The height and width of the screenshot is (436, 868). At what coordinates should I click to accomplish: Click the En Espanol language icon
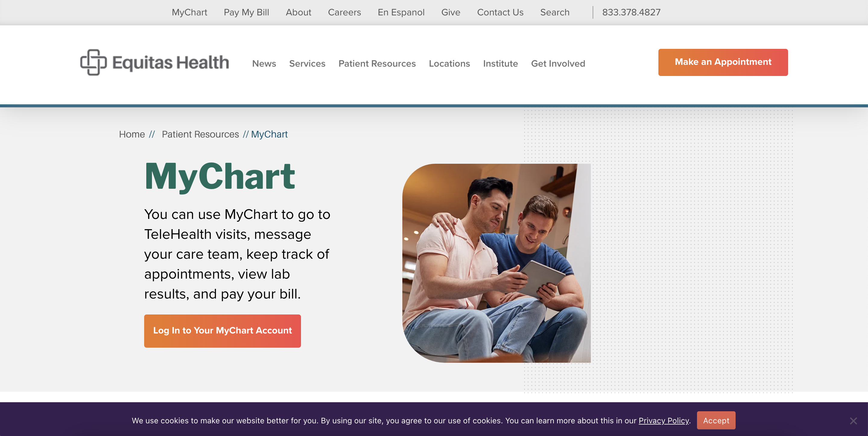400,12
